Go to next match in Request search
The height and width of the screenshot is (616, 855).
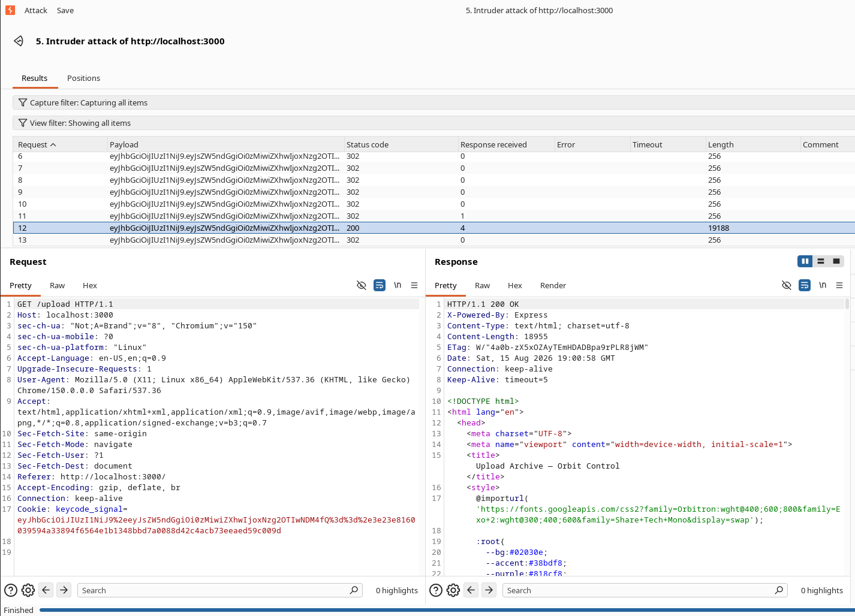(64, 590)
